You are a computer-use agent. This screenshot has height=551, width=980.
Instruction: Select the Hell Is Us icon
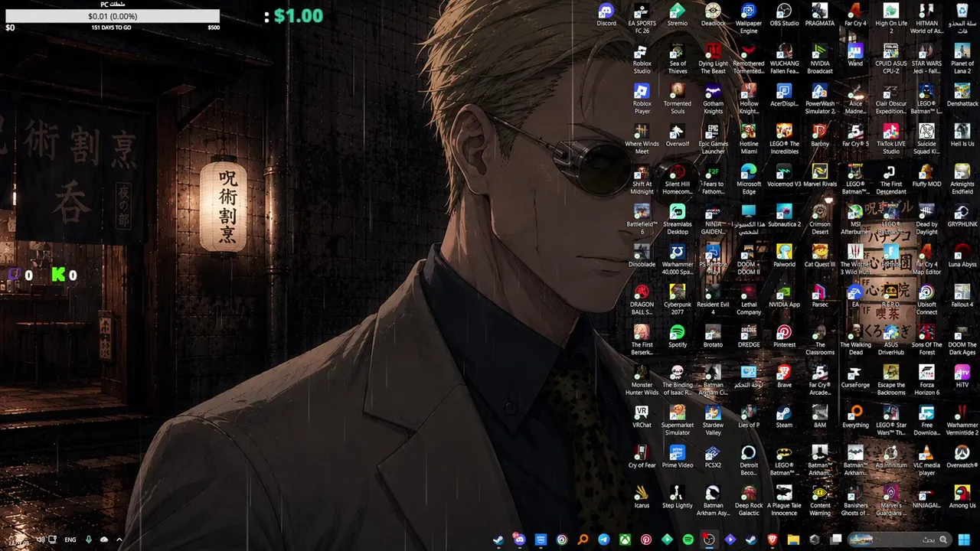point(962,135)
